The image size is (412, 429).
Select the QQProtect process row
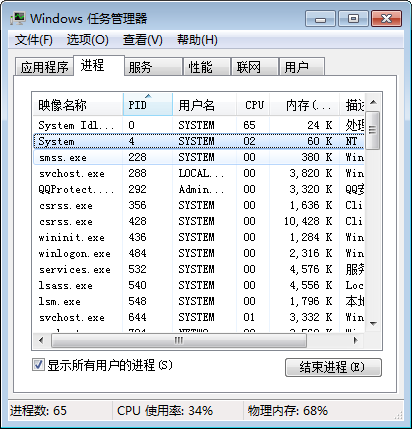(x=198, y=189)
